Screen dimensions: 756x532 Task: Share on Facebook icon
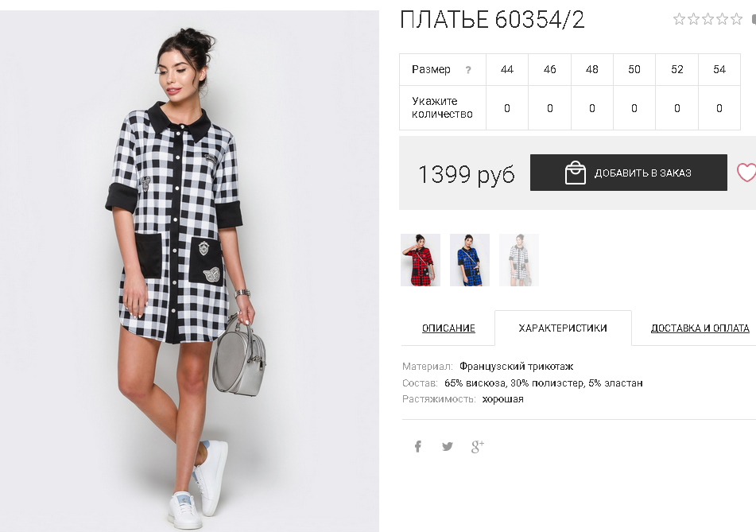coord(418,447)
